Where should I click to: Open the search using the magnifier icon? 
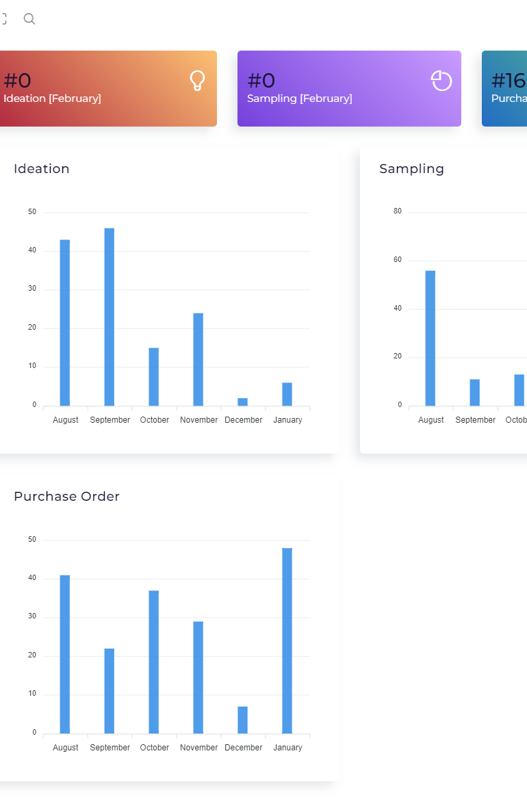tap(29, 18)
